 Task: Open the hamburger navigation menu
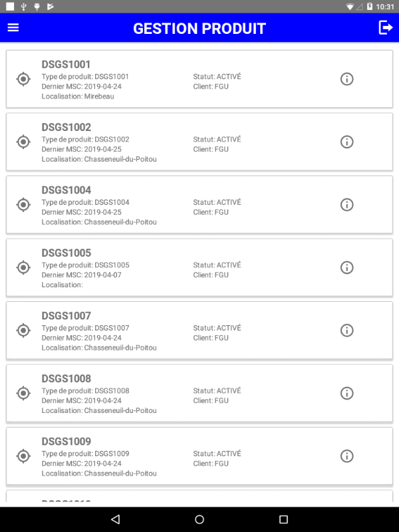click(x=13, y=28)
